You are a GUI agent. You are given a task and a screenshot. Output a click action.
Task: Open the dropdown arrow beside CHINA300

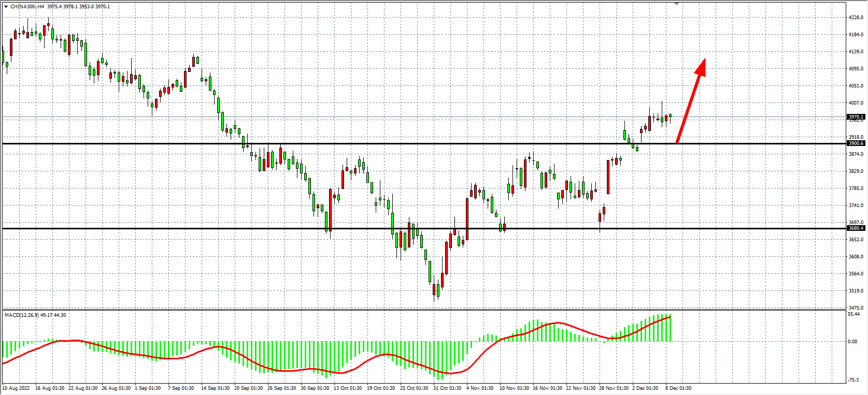[x=6, y=7]
